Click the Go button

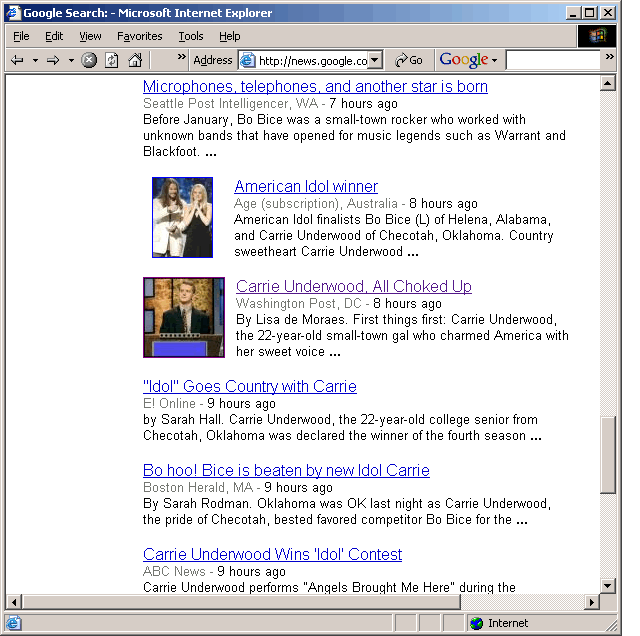pyautogui.click(x=409, y=60)
